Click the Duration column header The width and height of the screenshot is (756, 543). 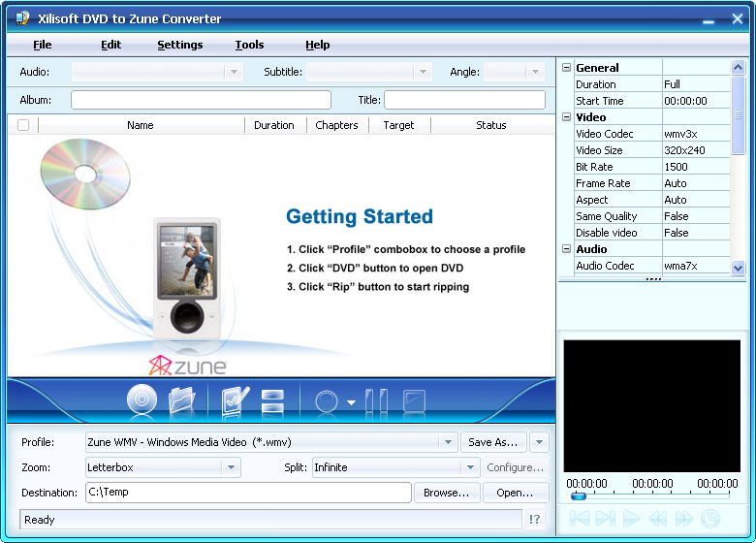[274, 125]
